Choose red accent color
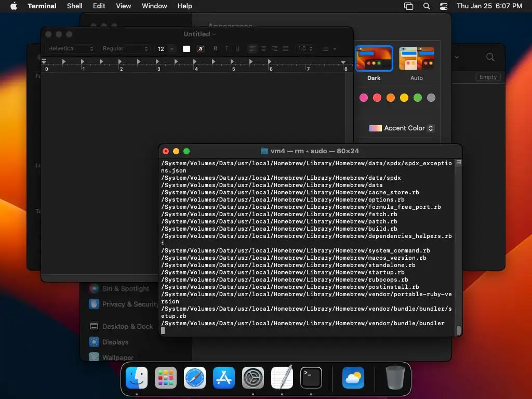532x399 pixels. pos(377,98)
